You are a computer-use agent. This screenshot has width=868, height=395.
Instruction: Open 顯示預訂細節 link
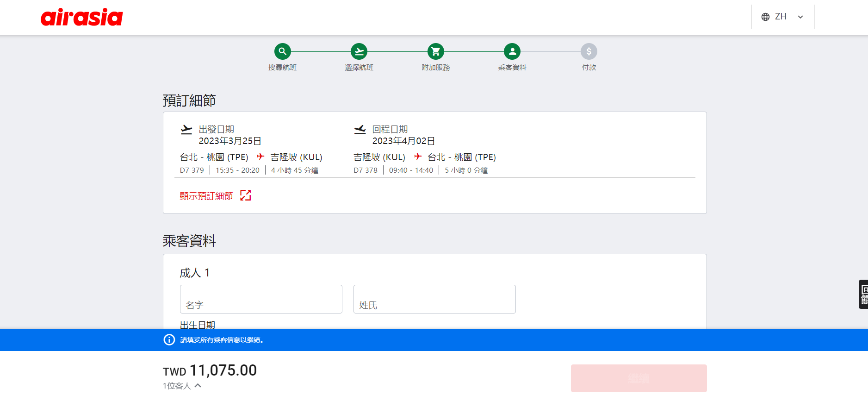[206, 196]
